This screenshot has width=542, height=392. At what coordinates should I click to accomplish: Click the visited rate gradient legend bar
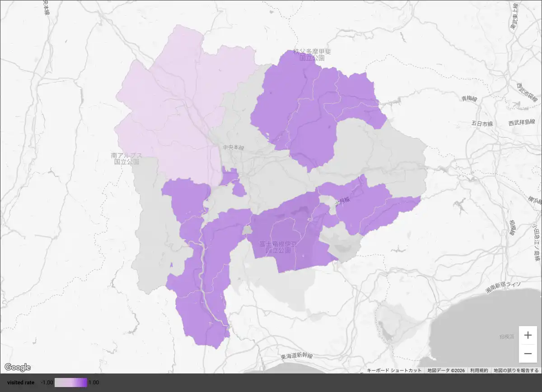(x=71, y=383)
